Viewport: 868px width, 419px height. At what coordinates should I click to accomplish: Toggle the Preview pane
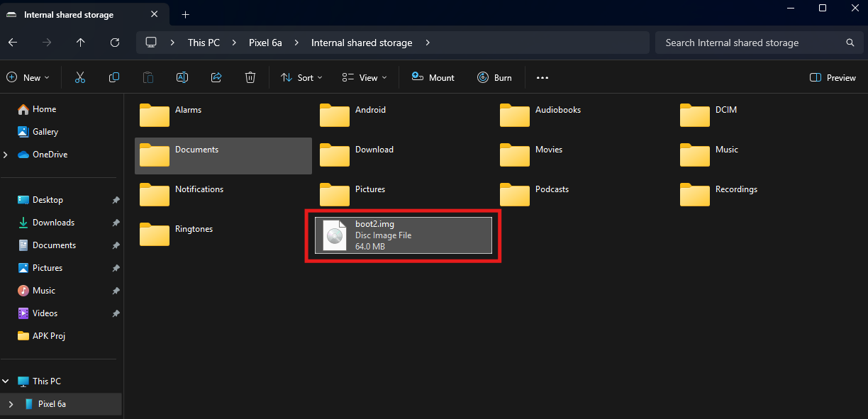833,77
